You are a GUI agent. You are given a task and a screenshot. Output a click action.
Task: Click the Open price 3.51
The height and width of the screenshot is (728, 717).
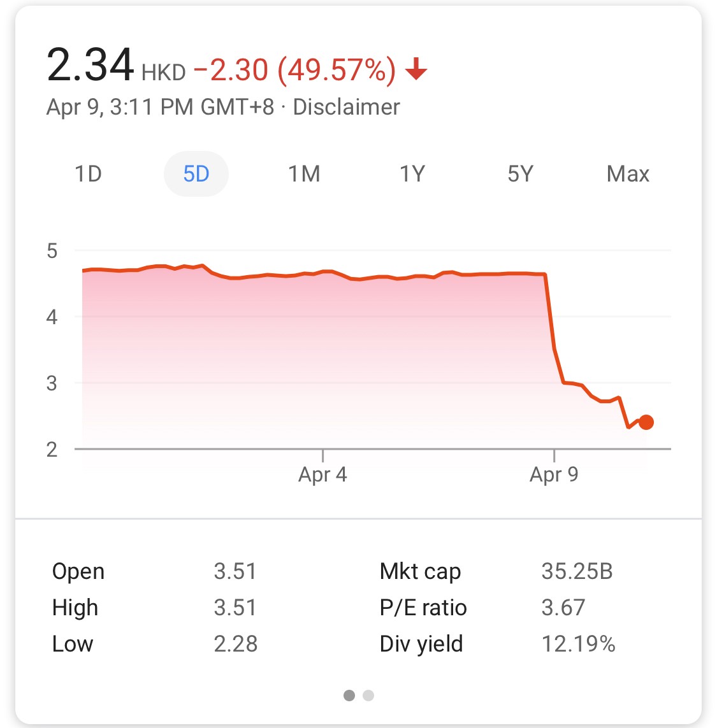tap(235, 571)
